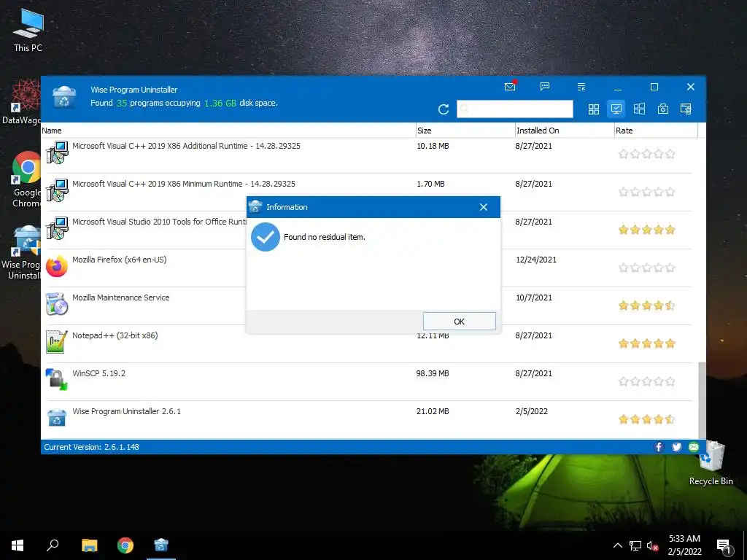Screen dimensions: 747x560
Task: Select Notepad++ (32-bit x86) entry
Action: click(x=368, y=343)
